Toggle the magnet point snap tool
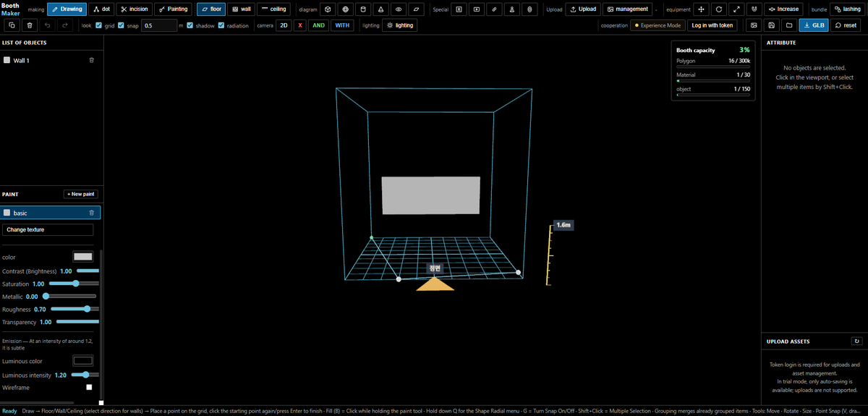This screenshot has width=868, height=416. (754, 9)
